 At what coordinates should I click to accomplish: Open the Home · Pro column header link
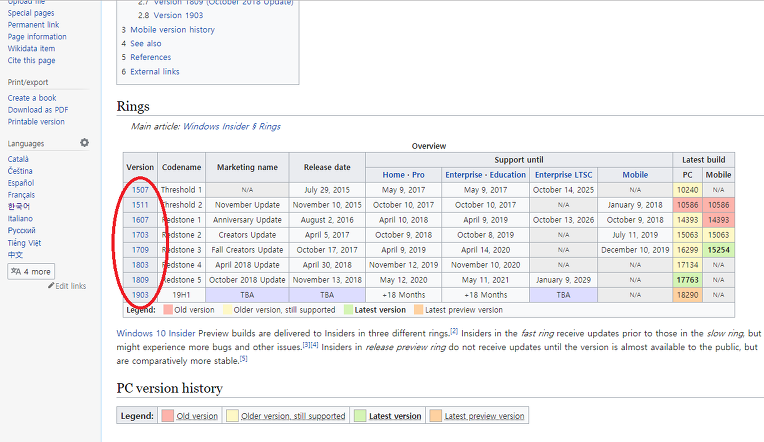tap(403, 175)
